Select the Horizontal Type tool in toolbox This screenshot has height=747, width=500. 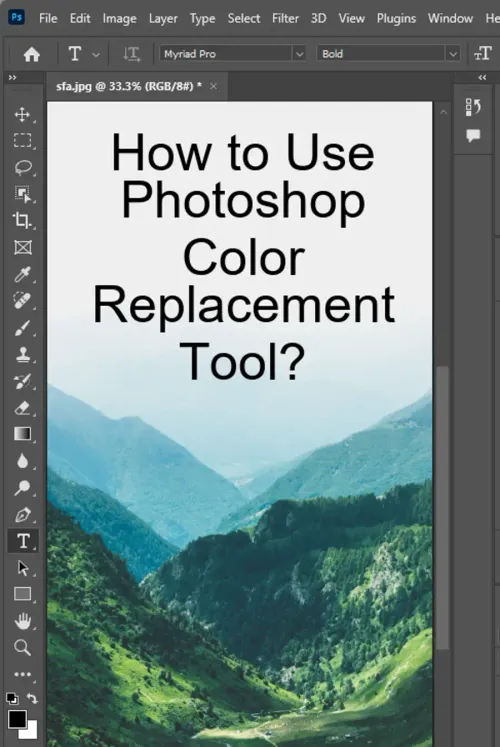pos(23,541)
